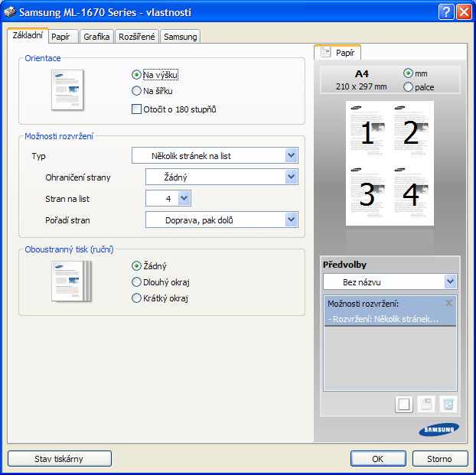The image size is (476, 475).
Task: Click the Papír preview pane tab
Action: (337, 52)
